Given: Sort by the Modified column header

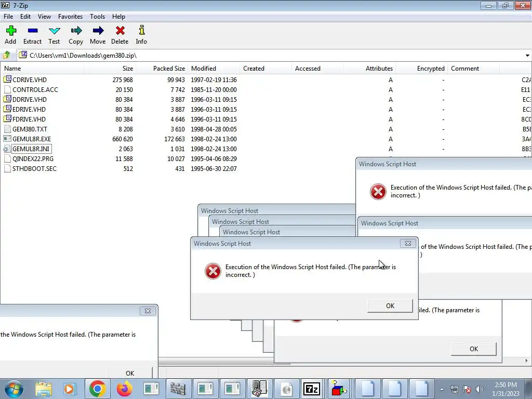Looking at the screenshot, I should point(214,68).
